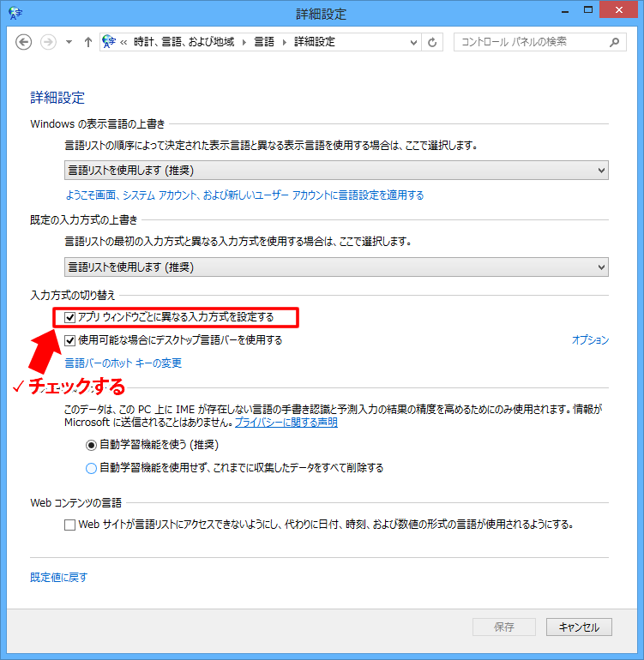Expand the address bar history dropdown
The image size is (644, 660).
[413, 42]
